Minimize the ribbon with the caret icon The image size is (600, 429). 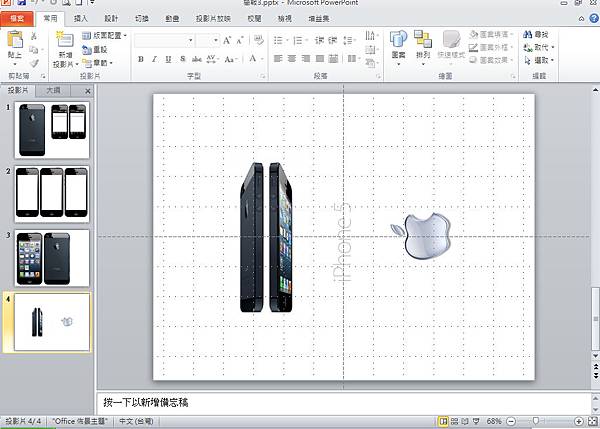pyautogui.click(x=582, y=18)
